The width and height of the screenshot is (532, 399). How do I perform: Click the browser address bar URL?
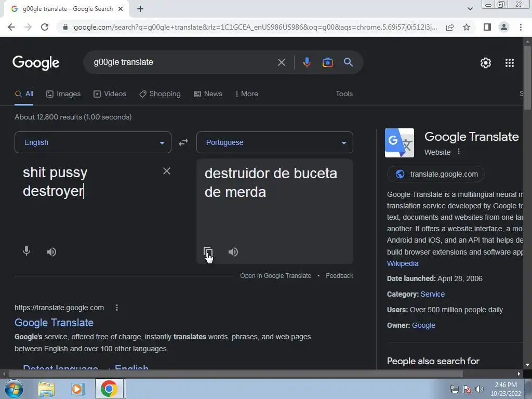tap(255, 27)
